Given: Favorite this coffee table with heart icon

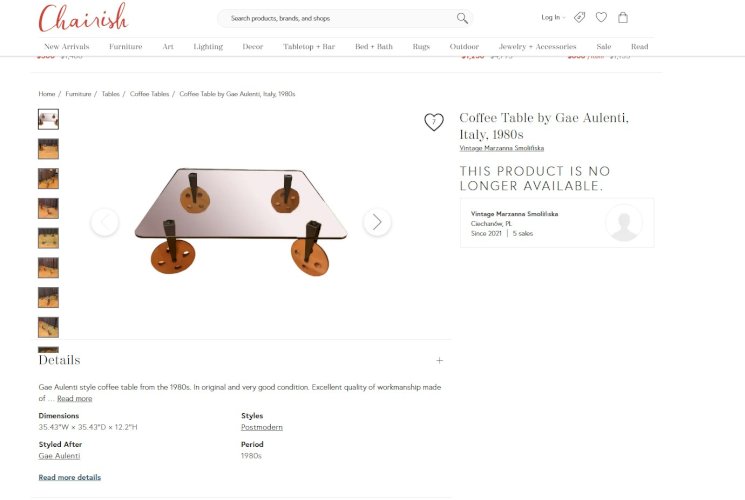Looking at the screenshot, I should [x=434, y=122].
